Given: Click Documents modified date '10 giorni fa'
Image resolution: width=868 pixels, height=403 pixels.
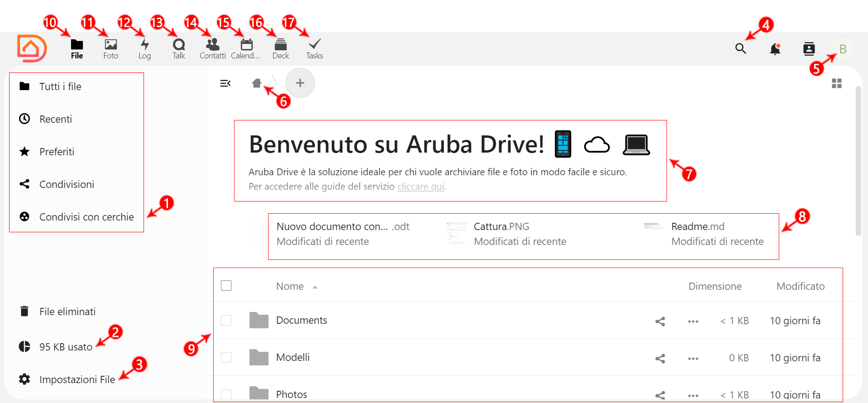Looking at the screenshot, I should tap(795, 321).
